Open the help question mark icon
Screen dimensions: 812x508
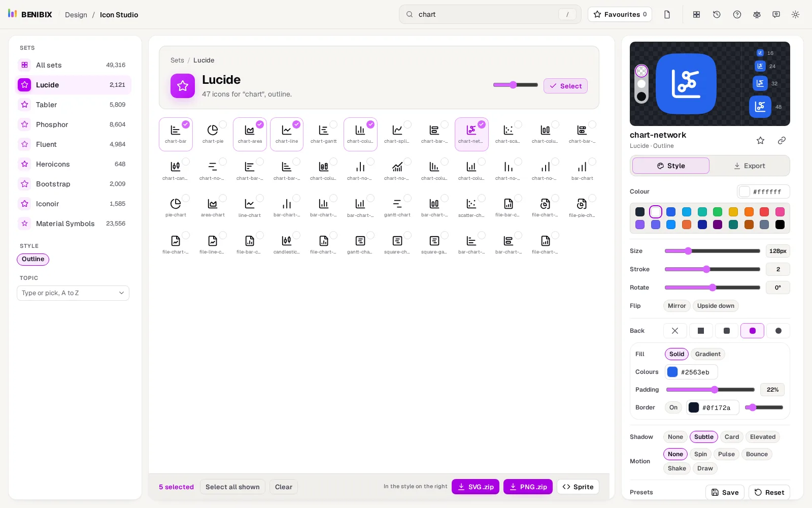pyautogui.click(x=737, y=15)
